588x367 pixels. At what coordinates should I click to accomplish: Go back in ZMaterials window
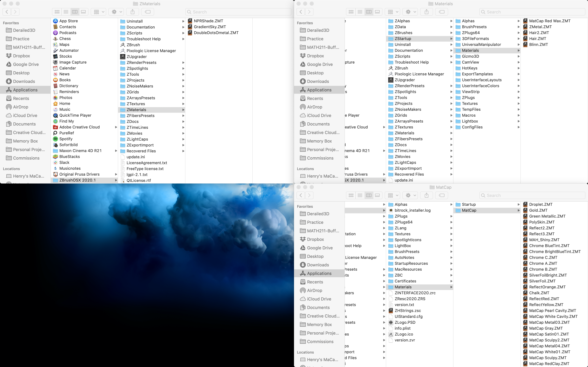pos(7,12)
